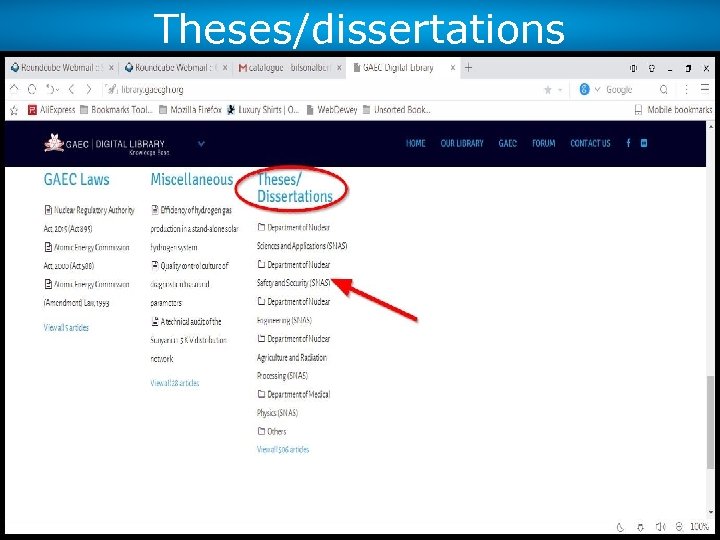Close the GAEC Digital Library tab
This screenshot has height=540, width=720.
453,68
